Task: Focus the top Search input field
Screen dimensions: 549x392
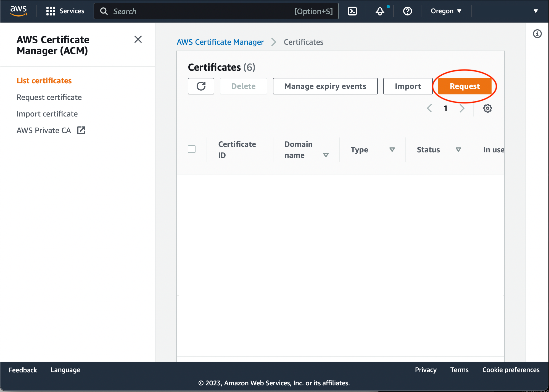Action: (x=216, y=11)
